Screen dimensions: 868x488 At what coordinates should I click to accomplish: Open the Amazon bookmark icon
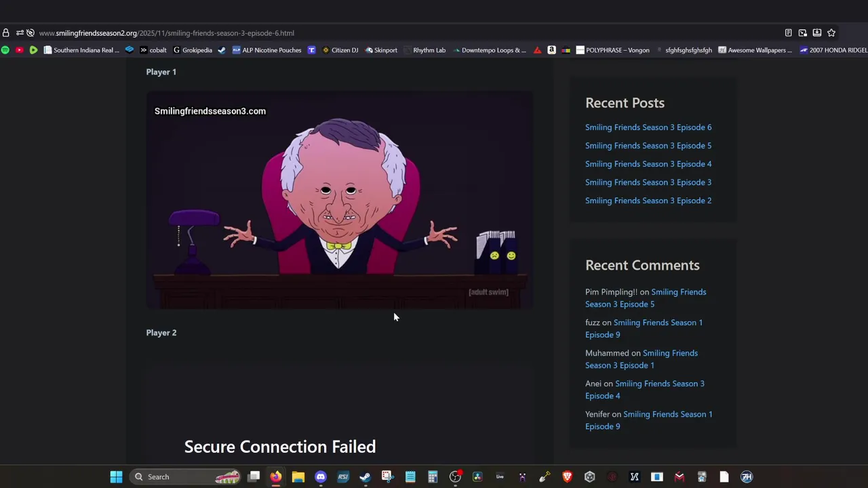(x=551, y=50)
